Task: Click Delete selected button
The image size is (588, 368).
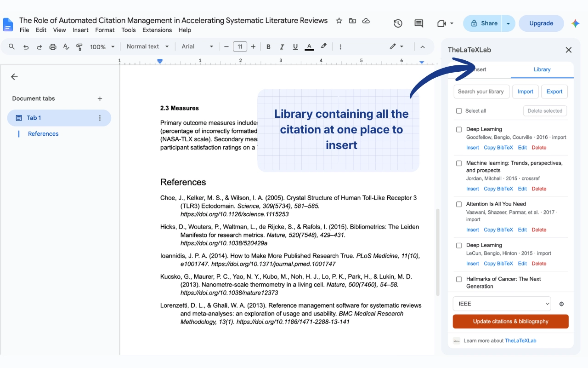Action: point(545,111)
